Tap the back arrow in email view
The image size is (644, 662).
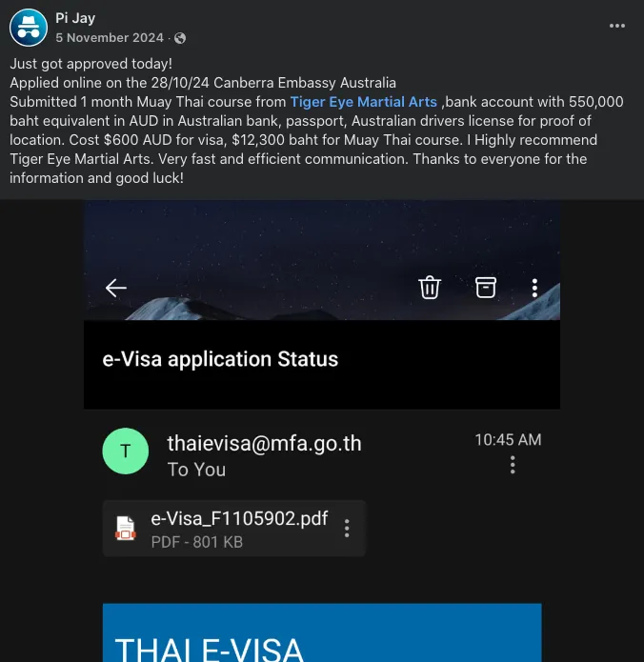115,288
